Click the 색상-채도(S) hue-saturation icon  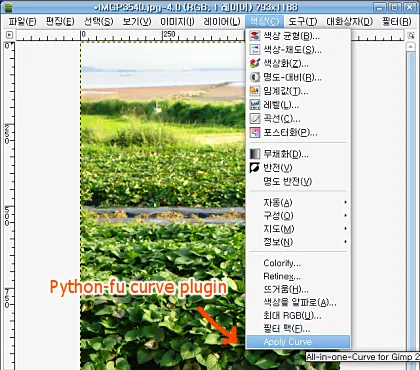click(255, 50)
